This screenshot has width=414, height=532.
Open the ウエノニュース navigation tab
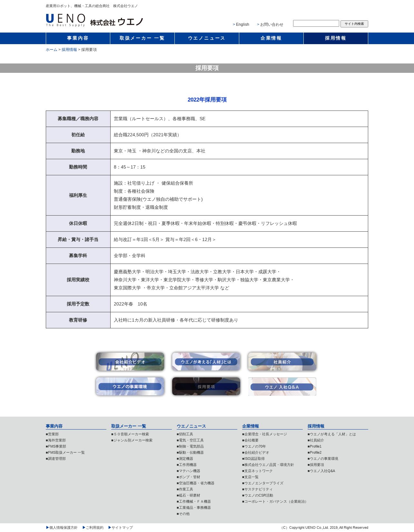pos(207,38)
